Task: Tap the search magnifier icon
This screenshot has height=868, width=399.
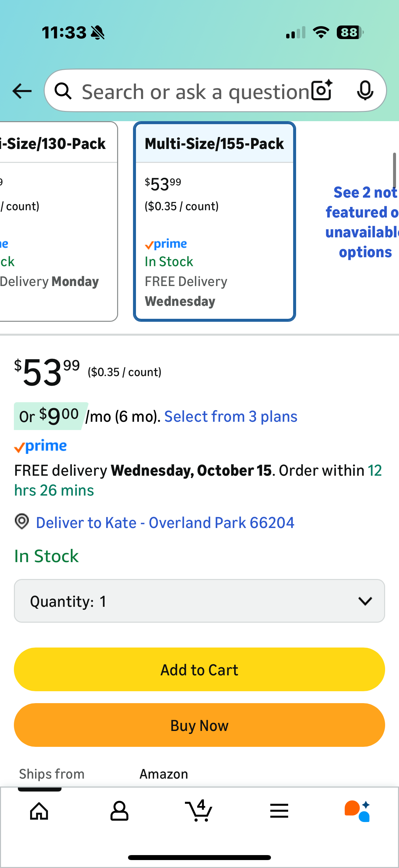Action: click(63, 91)
